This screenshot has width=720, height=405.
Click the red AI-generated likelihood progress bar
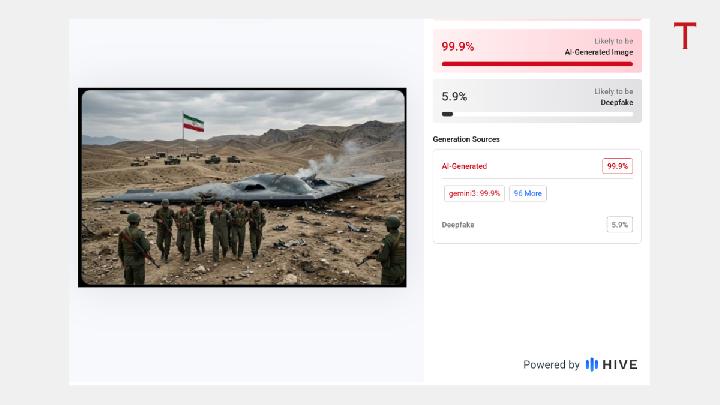click(537, 64)
